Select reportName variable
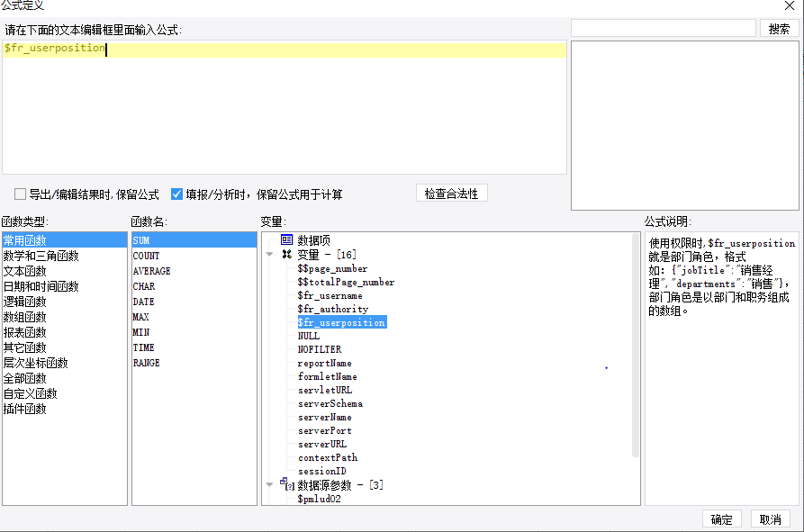804x532 pixels. pos(325,363)
